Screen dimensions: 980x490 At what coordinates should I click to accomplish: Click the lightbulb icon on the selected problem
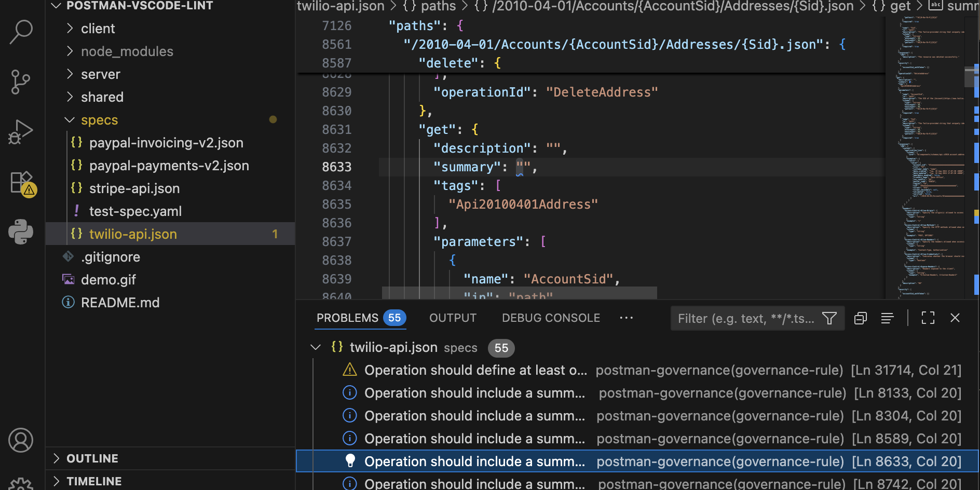tap(350, 461)
